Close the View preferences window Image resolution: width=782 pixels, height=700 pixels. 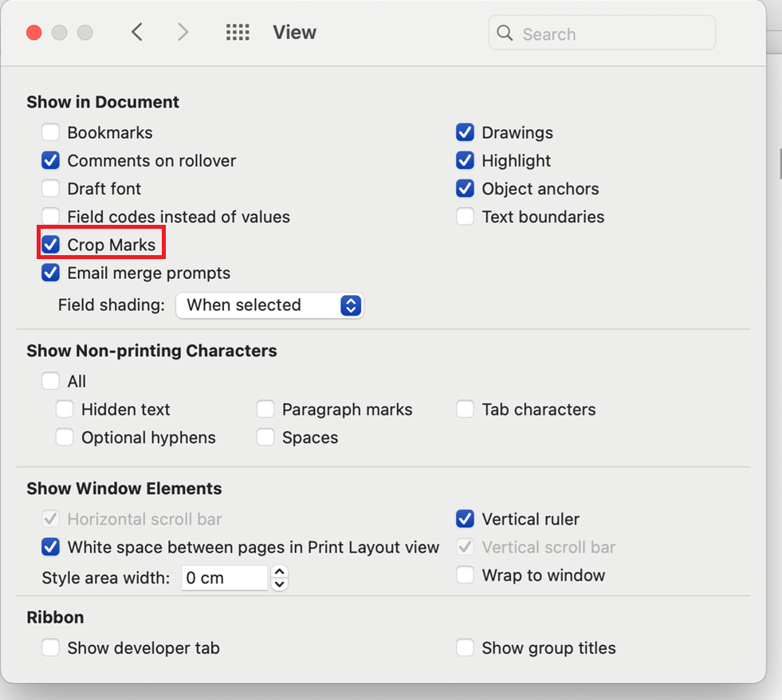click(34, 33)
